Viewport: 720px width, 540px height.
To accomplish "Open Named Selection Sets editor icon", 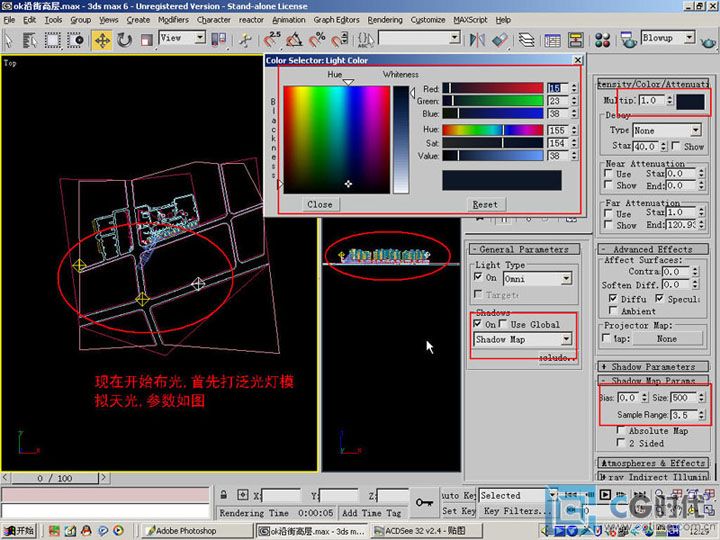I will (x=366, y=40).
